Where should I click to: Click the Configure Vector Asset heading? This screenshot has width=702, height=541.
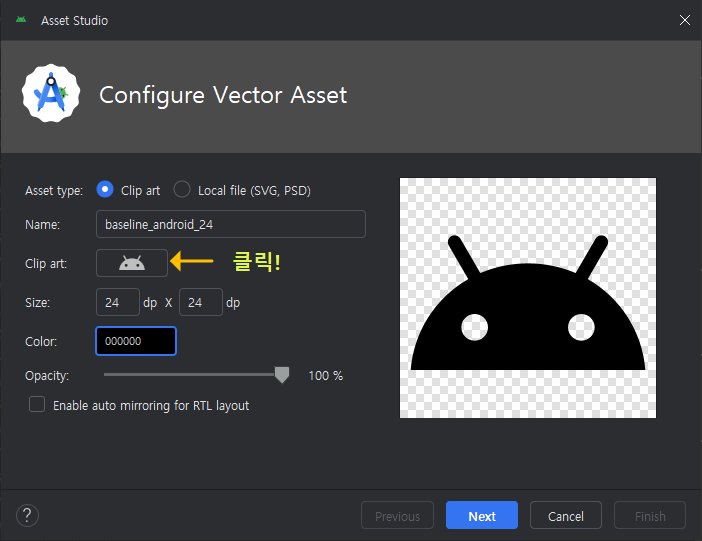click(x=223, y=95)
